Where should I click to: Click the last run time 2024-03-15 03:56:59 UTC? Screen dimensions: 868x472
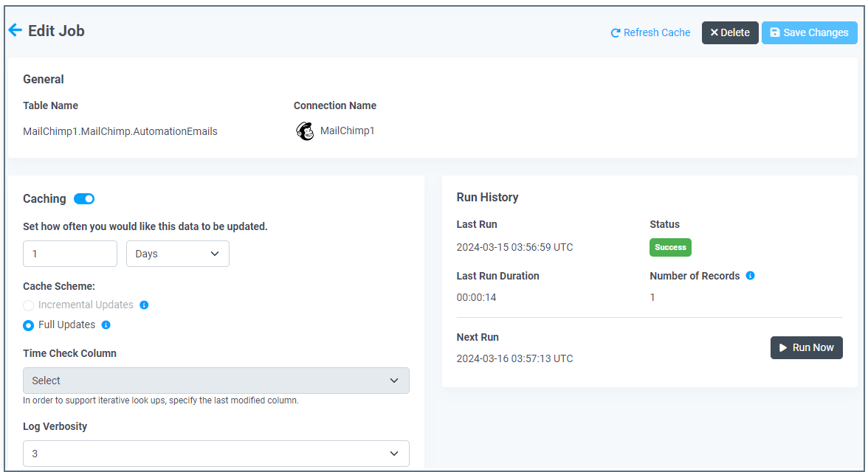tap(514, 247)
